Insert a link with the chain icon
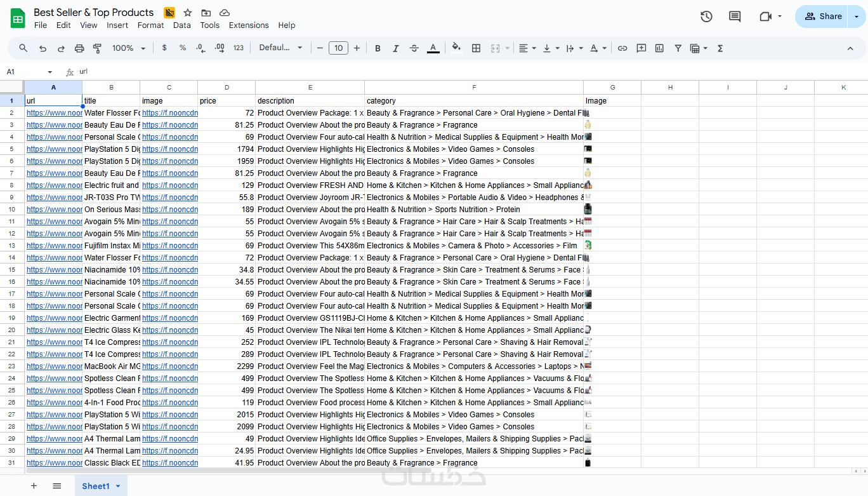868x496 pixels. tap(622, 48)
